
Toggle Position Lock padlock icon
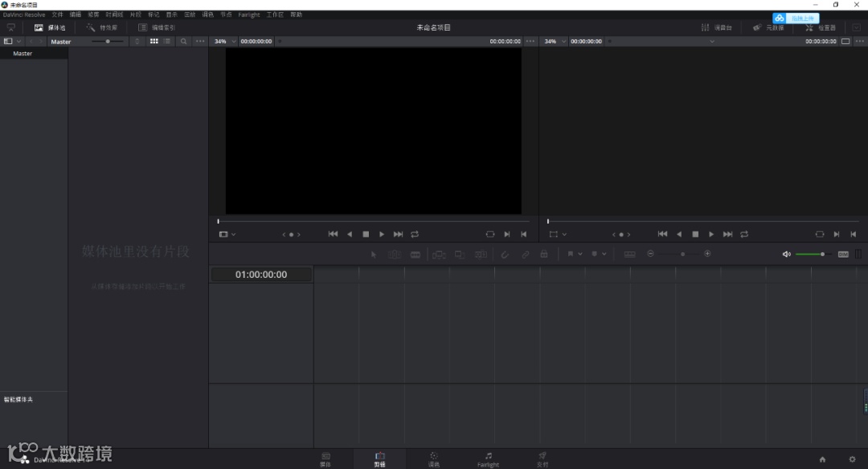544,255
